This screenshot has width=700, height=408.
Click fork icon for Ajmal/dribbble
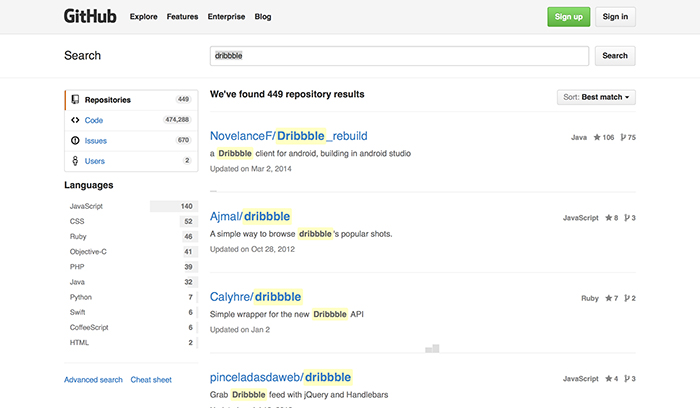tap(627, 218)
